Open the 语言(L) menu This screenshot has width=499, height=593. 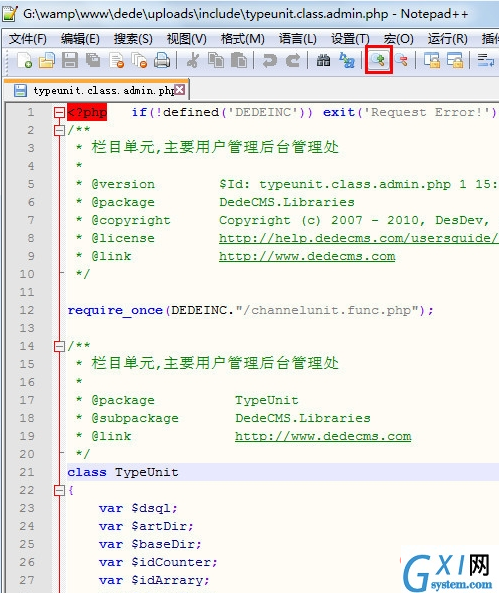click(x=298, y=39)
